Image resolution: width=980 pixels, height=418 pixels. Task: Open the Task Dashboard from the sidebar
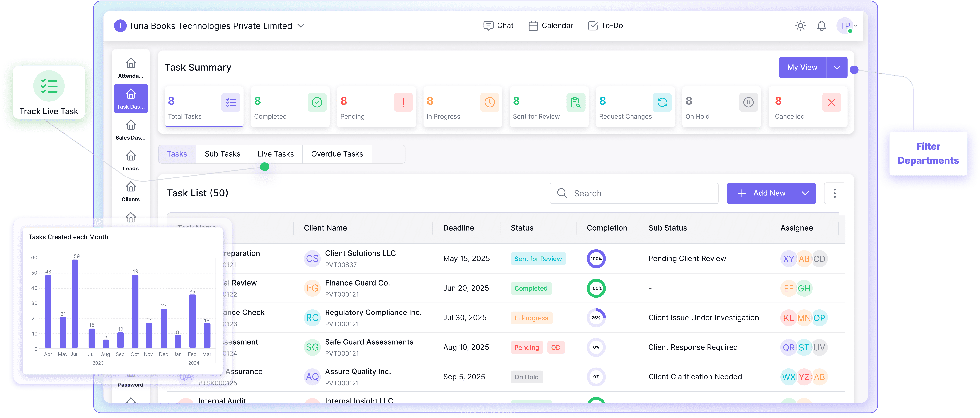(x=130, y=98)
